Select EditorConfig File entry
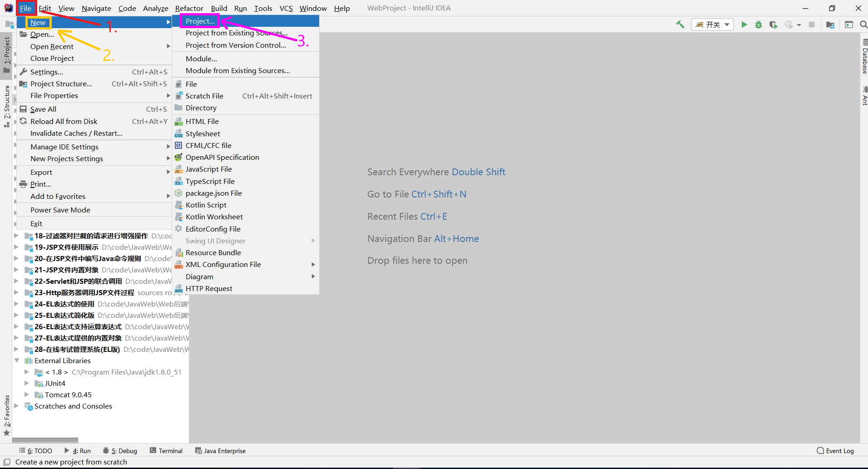The height and width of the screenshot is (469, 868). [x=246, y=229]
